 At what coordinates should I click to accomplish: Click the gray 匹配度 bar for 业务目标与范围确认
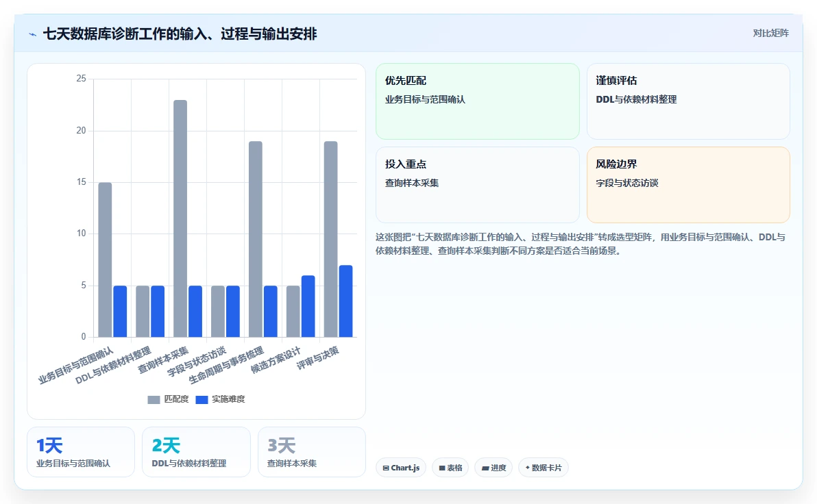point(106,260)
